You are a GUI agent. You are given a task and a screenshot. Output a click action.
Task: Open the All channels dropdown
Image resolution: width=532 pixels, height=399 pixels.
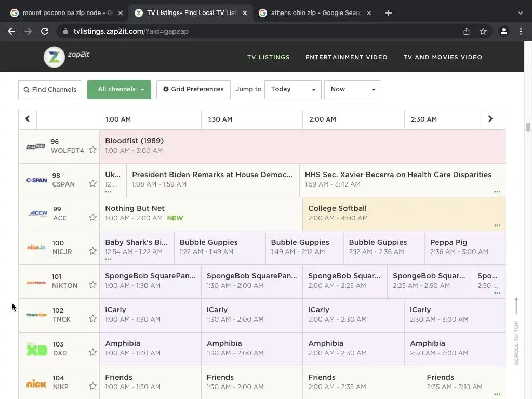[119, 89]
